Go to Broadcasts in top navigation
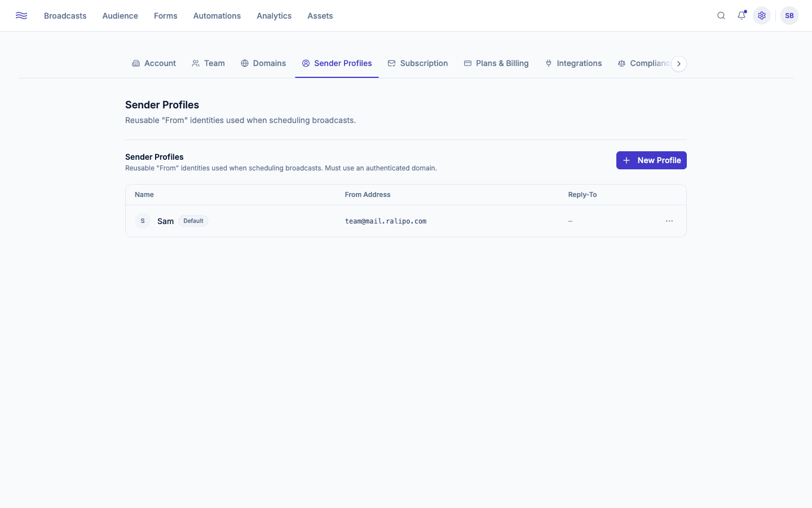Image resolution: width=812 pixels, height=508 pixels. coord(65,16)
